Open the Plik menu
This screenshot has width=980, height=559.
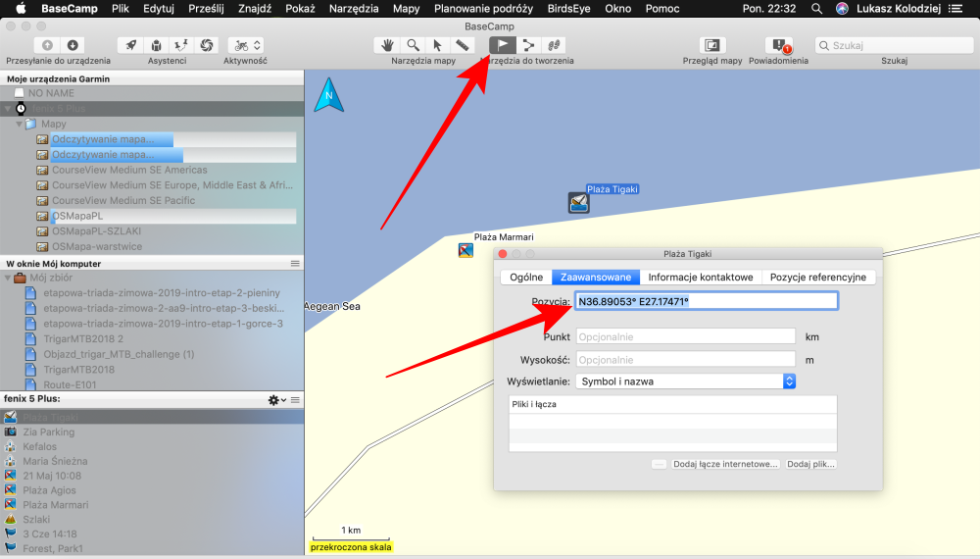tap(121, 8)
